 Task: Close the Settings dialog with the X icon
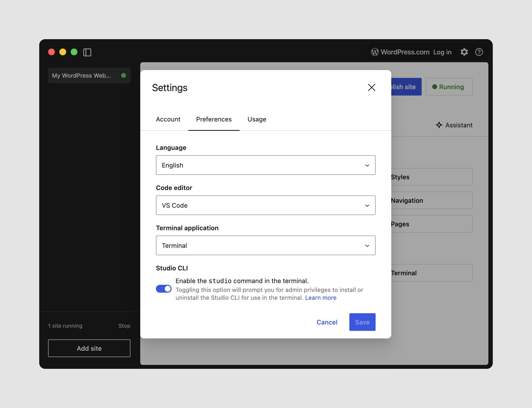[x=371, y=87]
